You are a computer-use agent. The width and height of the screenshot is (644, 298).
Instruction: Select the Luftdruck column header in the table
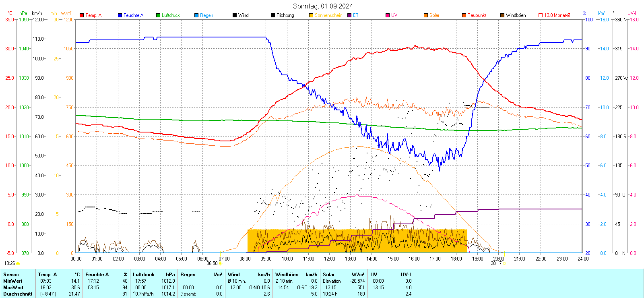[x=144, y=275]
